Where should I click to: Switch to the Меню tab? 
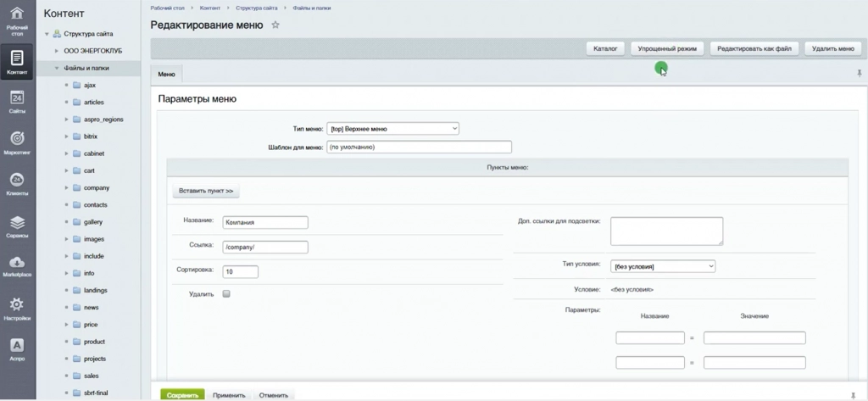point(167,75)
